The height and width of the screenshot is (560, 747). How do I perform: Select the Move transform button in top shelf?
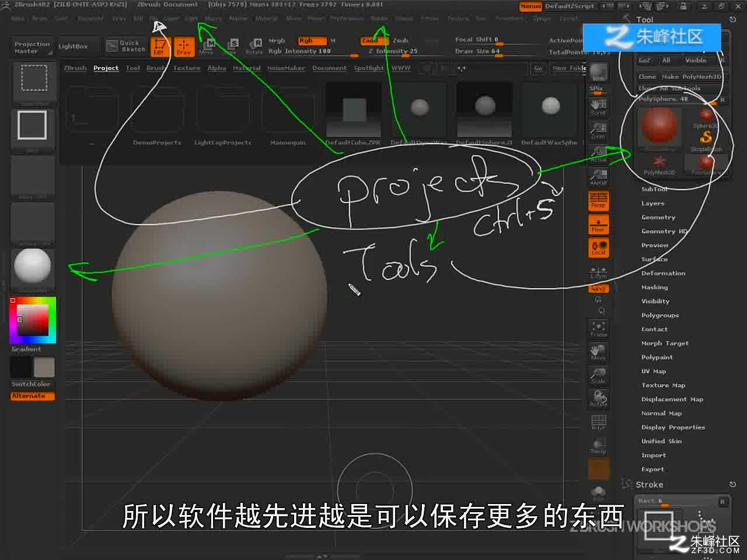coord(207,46)
